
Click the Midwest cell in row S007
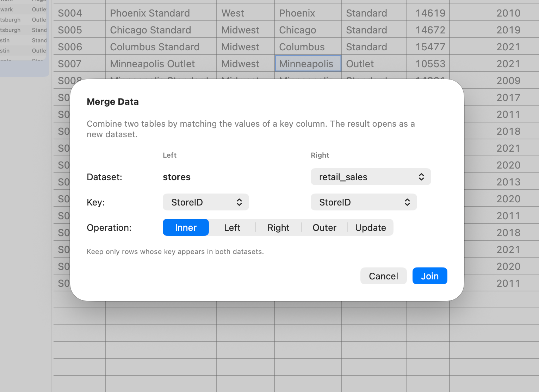tap(246, 64)
